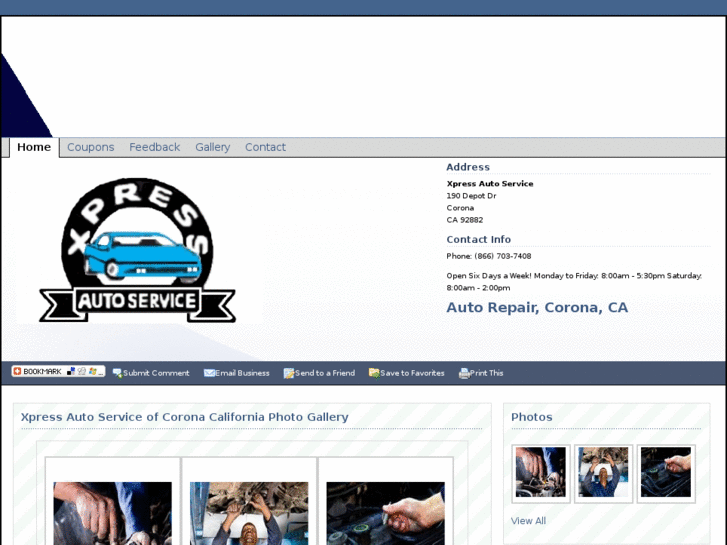Open the Home tab
727x545 pixels.
(x=34, y=147)
